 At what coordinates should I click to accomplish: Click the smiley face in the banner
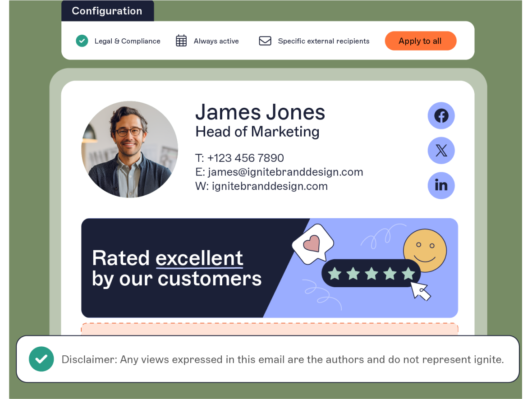(425, 251)
